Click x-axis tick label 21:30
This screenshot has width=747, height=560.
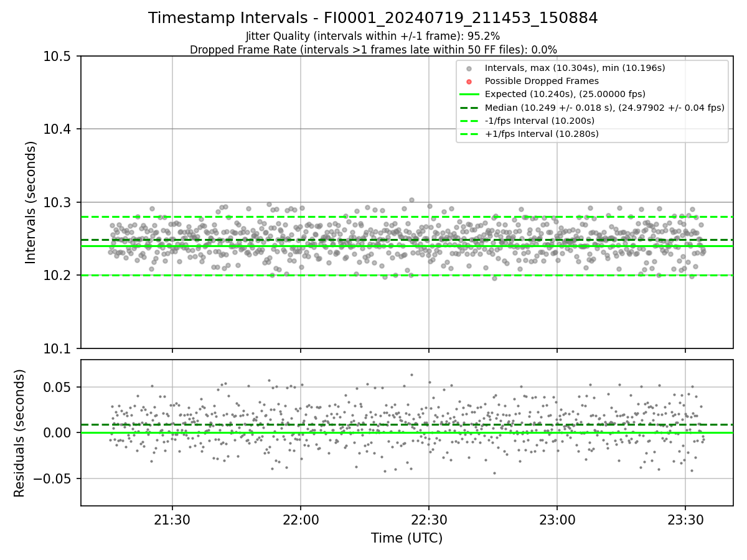click(172, 520)
